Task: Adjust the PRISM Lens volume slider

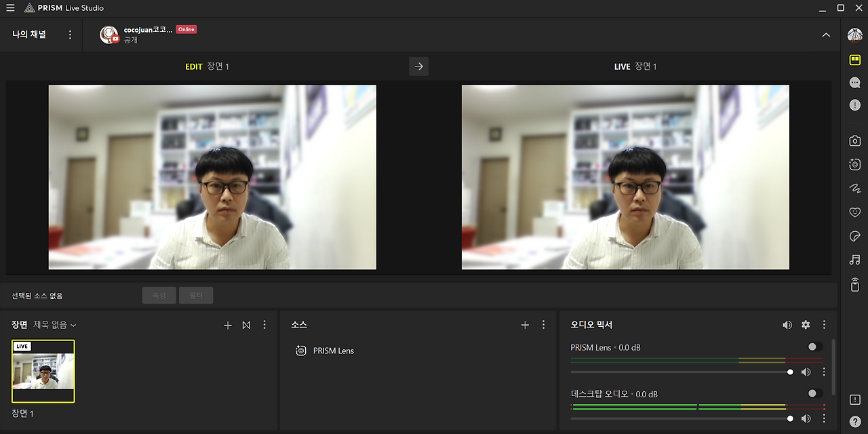Action: (682, 372)
